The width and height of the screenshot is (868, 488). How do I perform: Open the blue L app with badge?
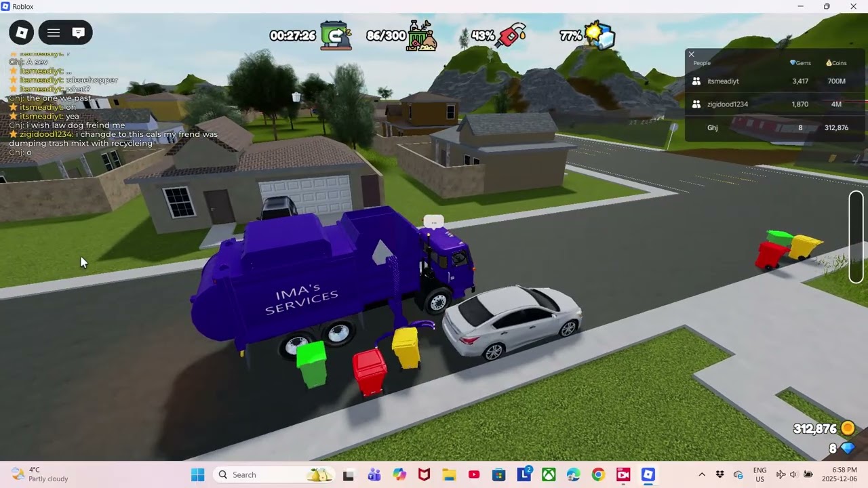(x=524, y=474)
